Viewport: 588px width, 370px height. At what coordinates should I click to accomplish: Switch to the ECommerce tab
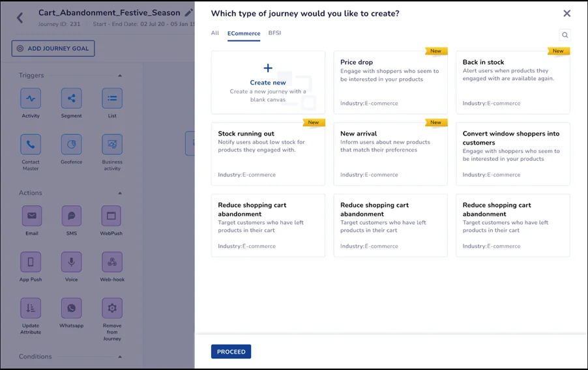[244, 33]
